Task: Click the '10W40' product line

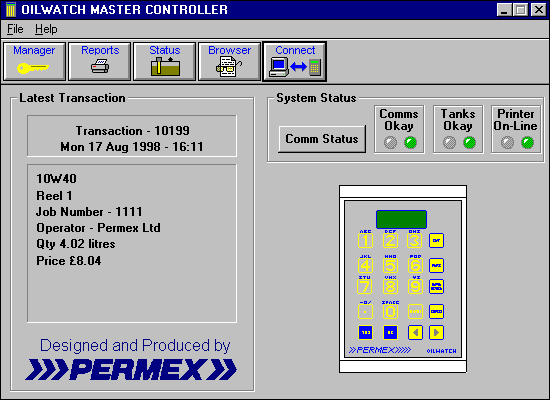Action: pyautogui.click(x=56, y=179)
